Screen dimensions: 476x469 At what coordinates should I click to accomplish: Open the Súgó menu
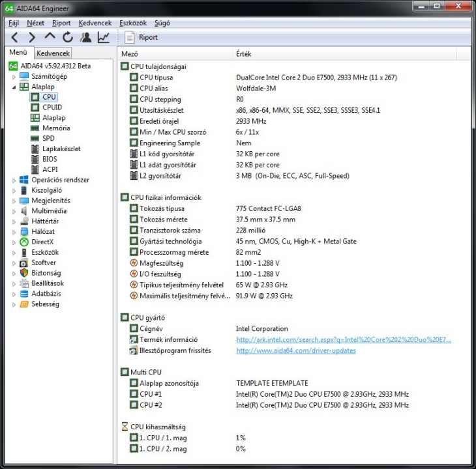click(x=162, y=23)
